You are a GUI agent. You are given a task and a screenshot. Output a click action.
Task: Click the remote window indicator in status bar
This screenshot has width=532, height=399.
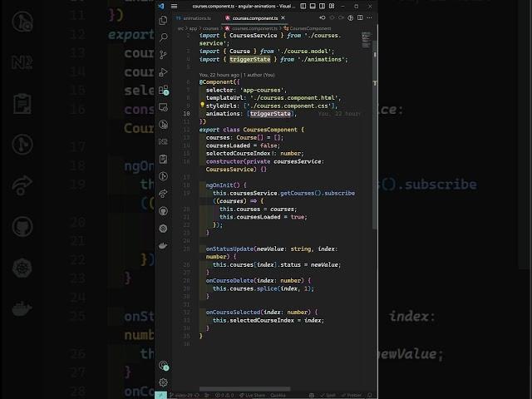click(160, 396)
